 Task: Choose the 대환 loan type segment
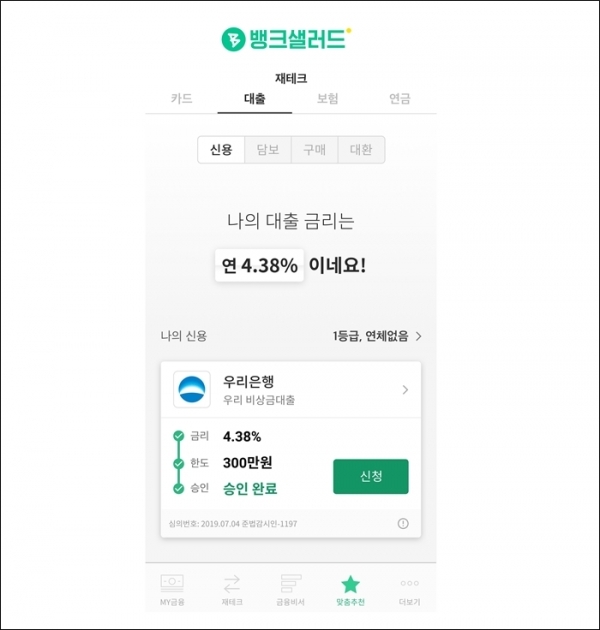[361, 150]
